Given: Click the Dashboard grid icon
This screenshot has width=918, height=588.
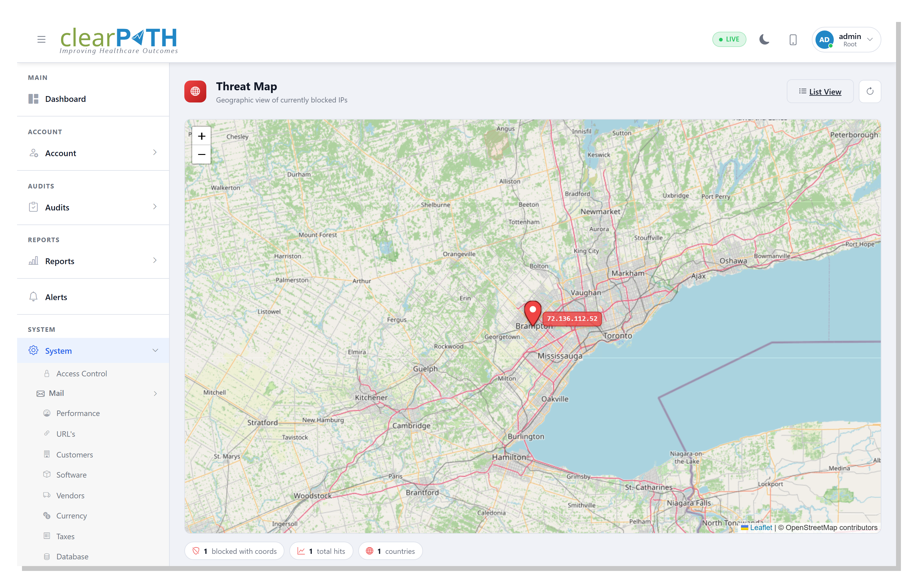Looking at the screenshot, I should [x=33, y=99].
